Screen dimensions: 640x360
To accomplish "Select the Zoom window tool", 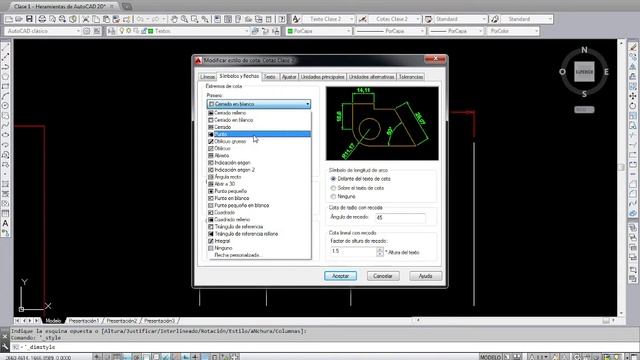I will pos(195,19).
